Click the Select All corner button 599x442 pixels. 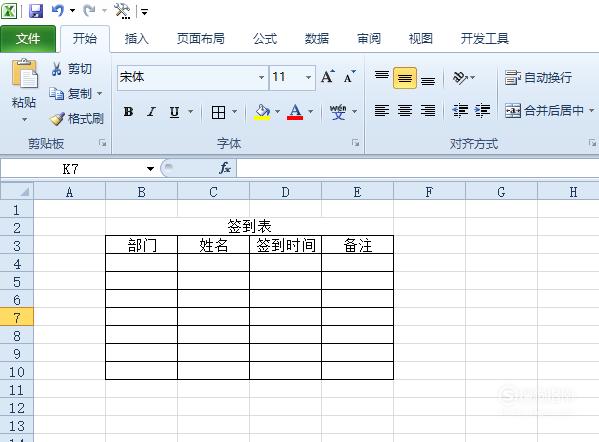click(x=17, y=191)
